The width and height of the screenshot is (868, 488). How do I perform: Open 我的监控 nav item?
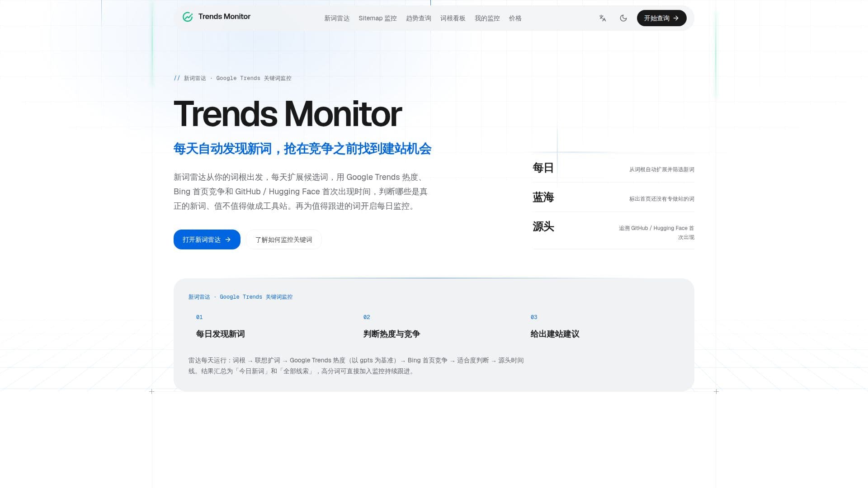pyautogui.click(x=487, y=18)
